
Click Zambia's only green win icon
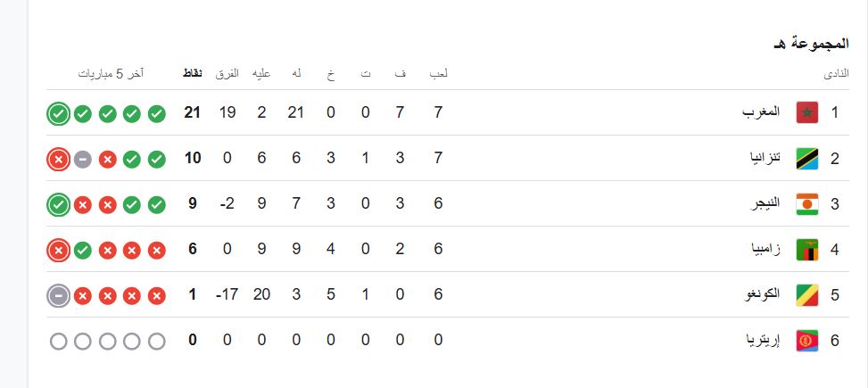click(82, 250)
